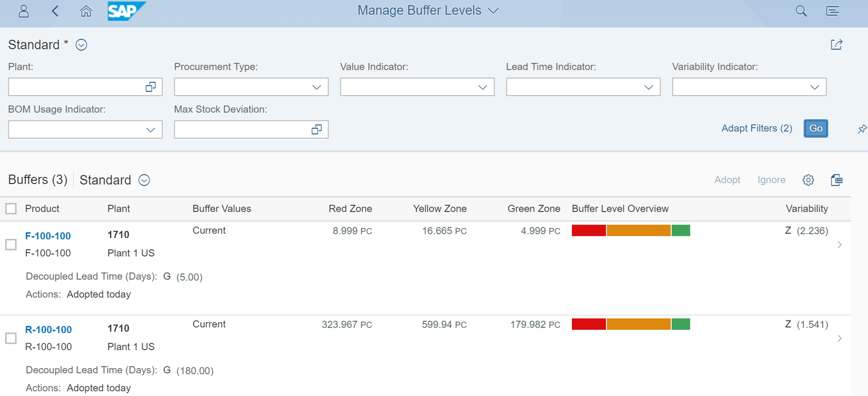Select the R-100-100 row checkbox
The width and height of the screenshot is (868, 396).
pyautogui.click(x=11, y=338)
